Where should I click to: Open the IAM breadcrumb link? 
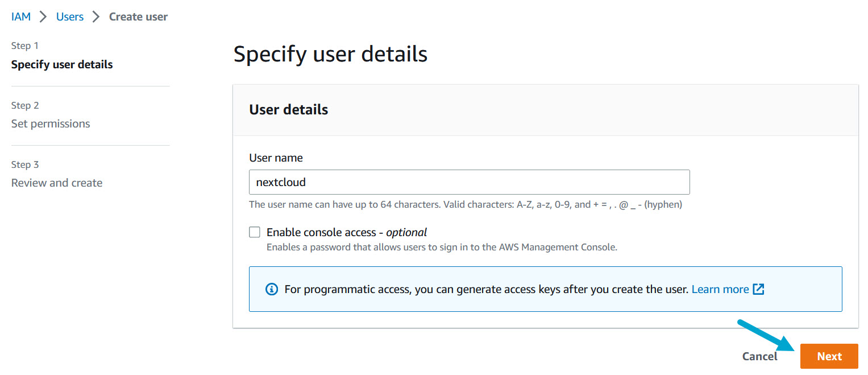[x=20, y=17]
